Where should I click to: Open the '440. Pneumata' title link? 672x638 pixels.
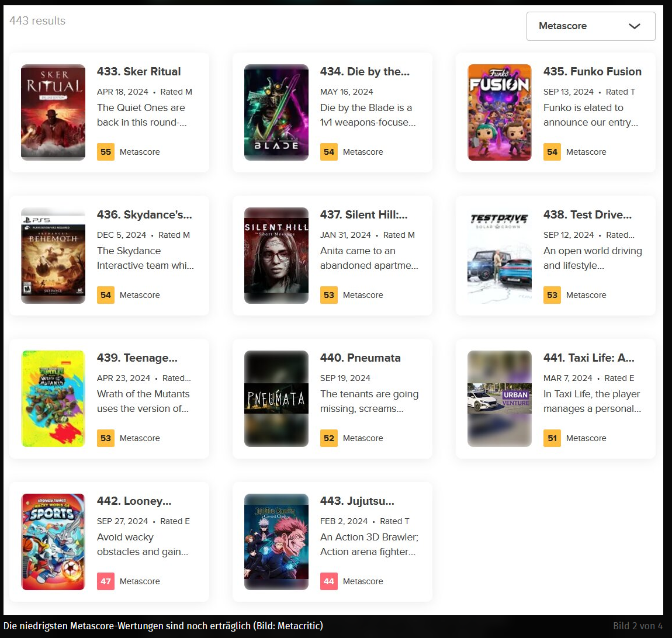361,358
